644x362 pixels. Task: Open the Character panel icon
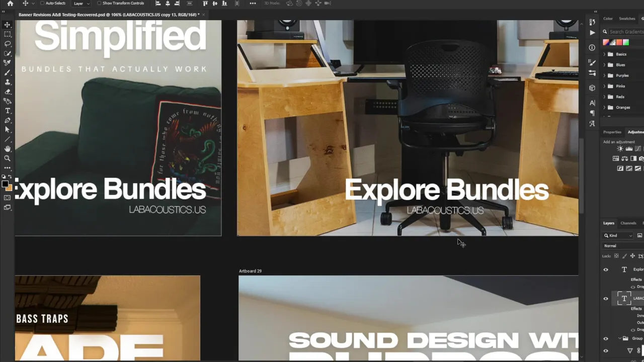tap(592, 103)
